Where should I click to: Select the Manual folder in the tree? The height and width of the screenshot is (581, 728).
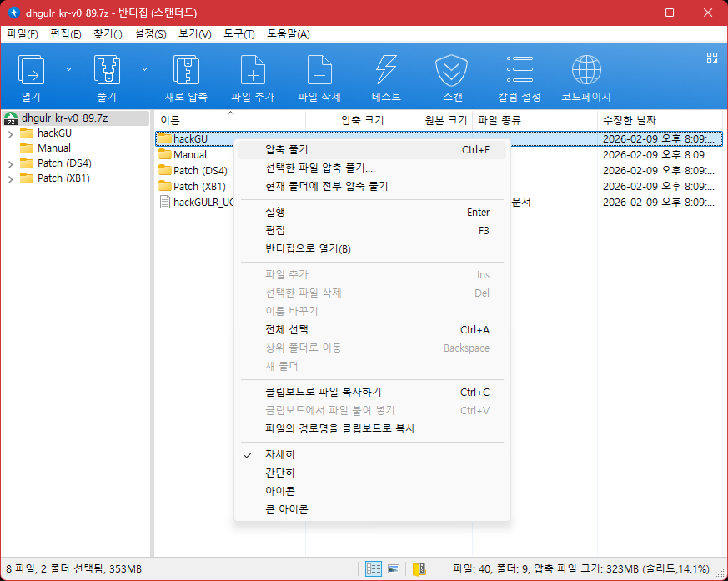pos(54,148)
